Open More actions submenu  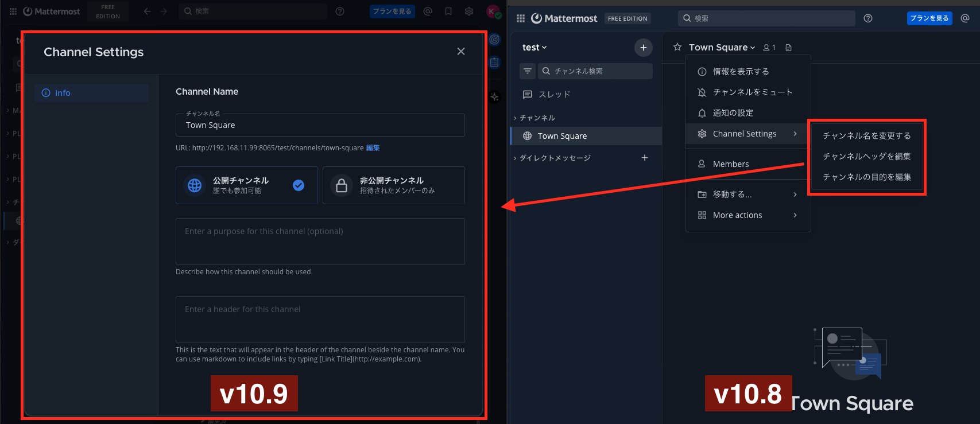coord(748,215)
